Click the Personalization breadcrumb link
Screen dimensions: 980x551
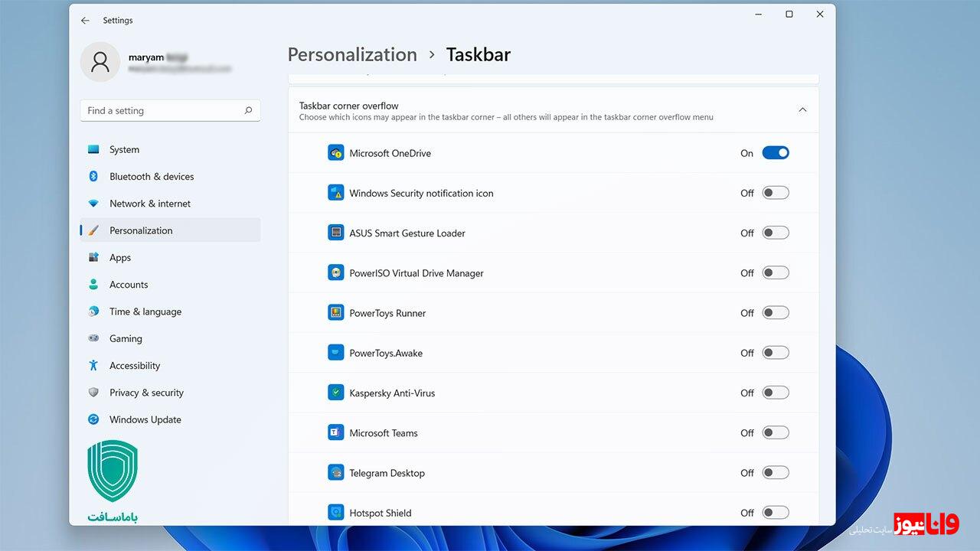tap(352, 55)
